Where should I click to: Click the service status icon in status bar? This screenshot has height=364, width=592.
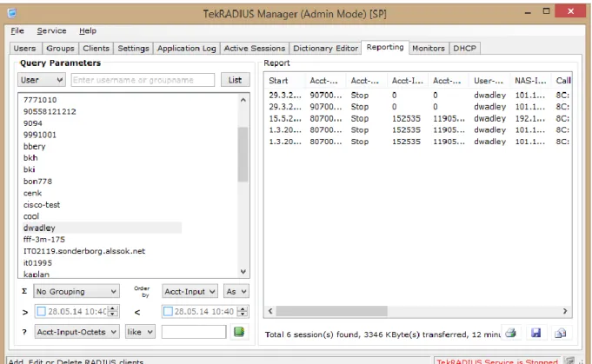[x=569, y=361]
